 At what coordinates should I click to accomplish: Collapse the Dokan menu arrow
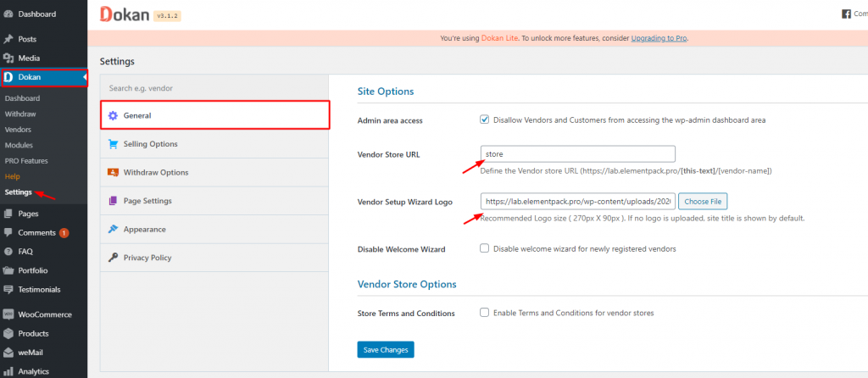[84, 78]
